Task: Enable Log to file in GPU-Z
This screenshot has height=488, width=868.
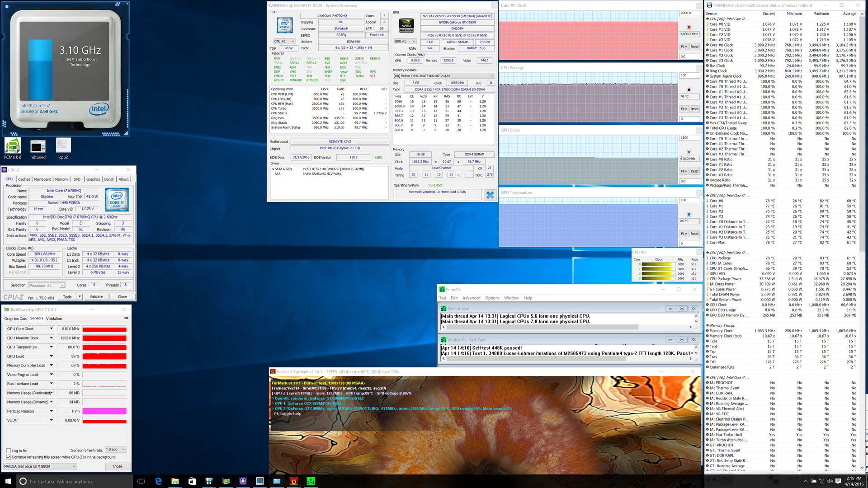Action: (9, 450)
